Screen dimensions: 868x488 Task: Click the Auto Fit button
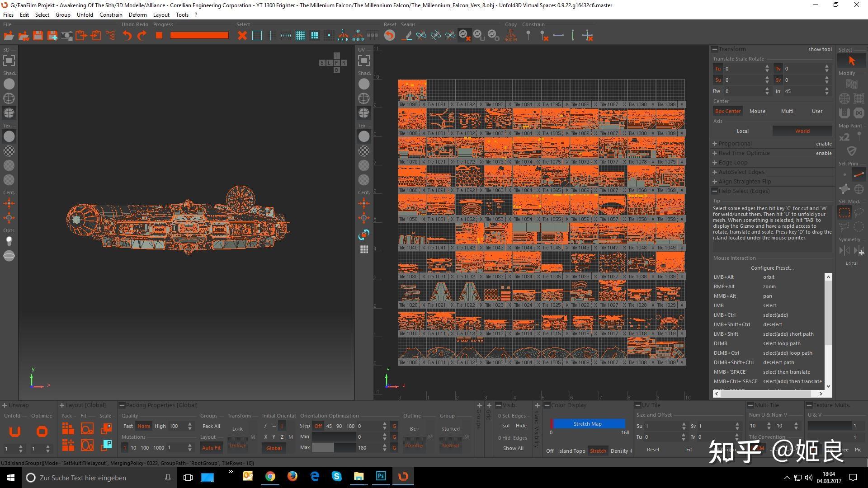tap(211, 448)
